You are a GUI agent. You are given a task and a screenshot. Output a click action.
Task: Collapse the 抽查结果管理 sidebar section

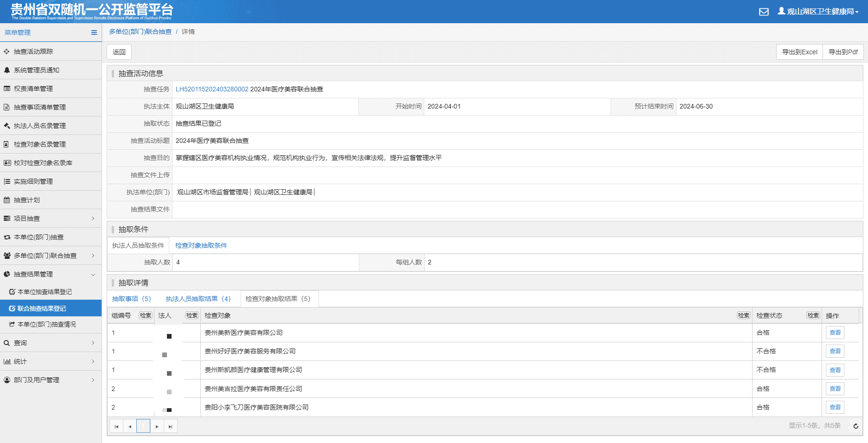(x=51, y=274)
